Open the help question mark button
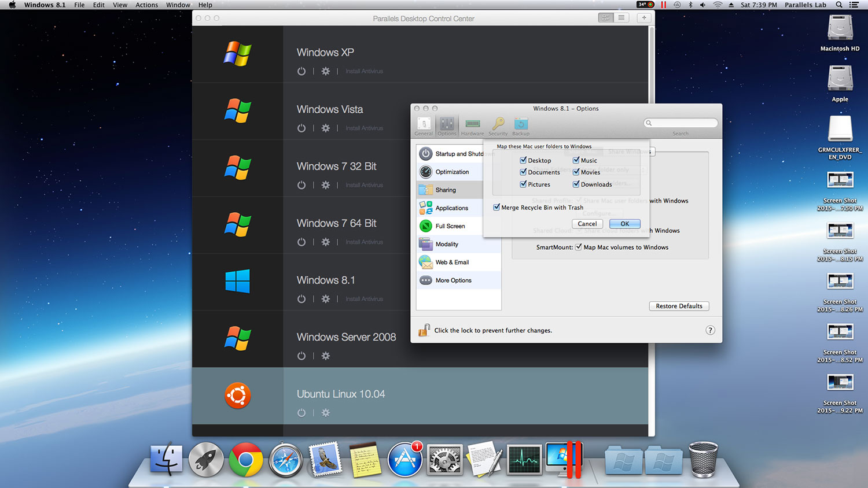 tap(710, 330)
